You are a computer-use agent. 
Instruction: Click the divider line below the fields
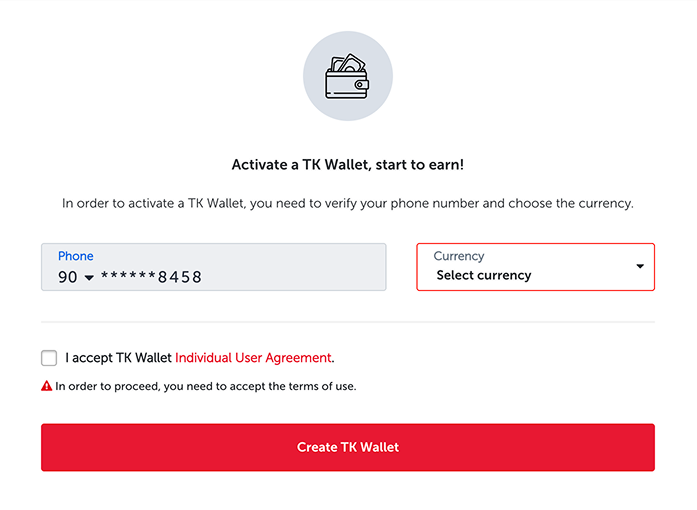pos(347,322)
